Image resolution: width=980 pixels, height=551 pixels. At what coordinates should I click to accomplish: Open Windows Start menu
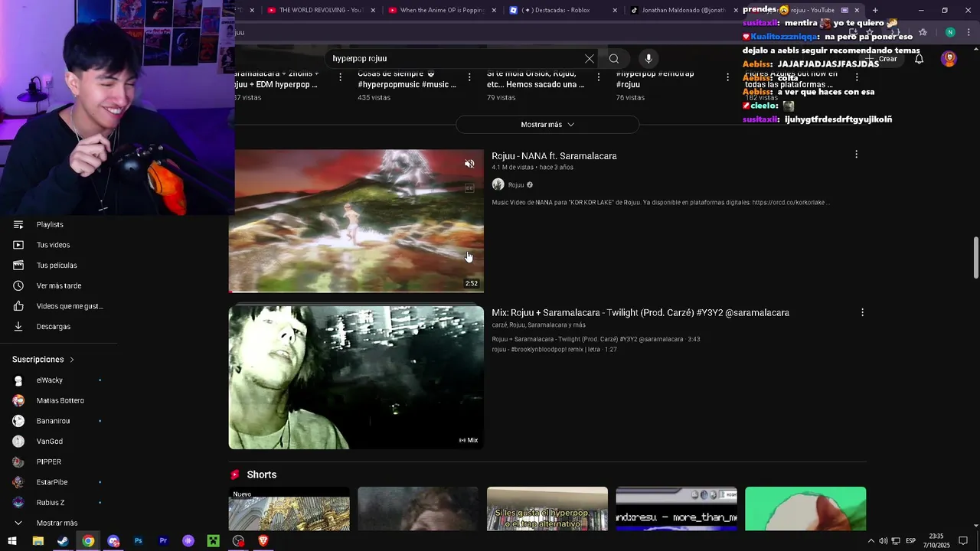pos(12,541)
